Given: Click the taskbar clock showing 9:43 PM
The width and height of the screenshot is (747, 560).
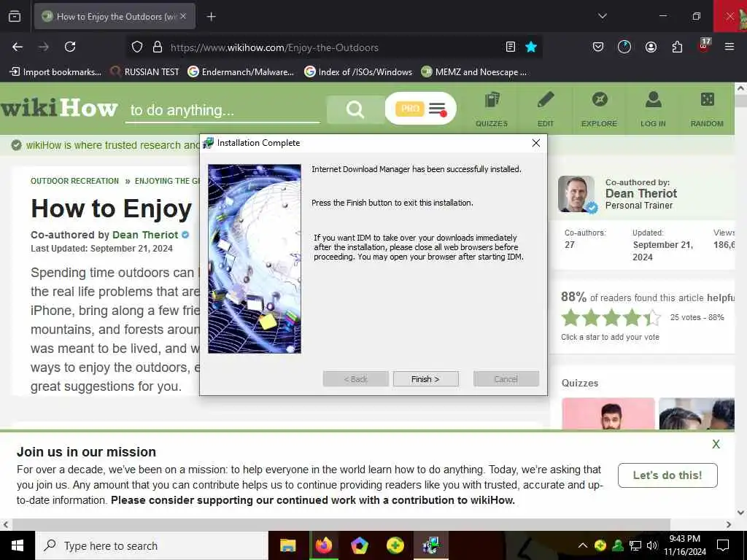Looking at the screenshot, I should coord(684,545).
